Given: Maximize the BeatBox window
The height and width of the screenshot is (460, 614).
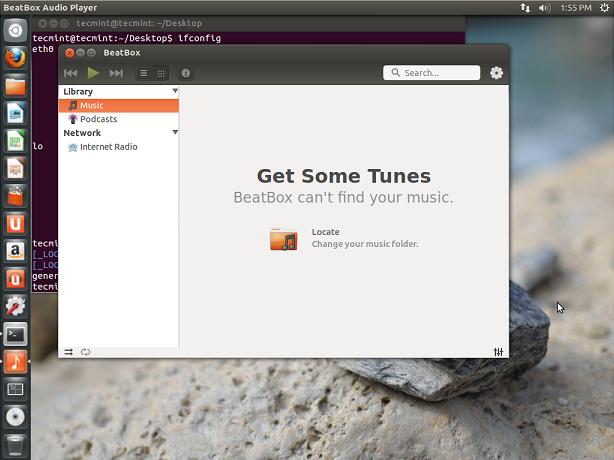Looking at the screenshot, I should point(91,53).
